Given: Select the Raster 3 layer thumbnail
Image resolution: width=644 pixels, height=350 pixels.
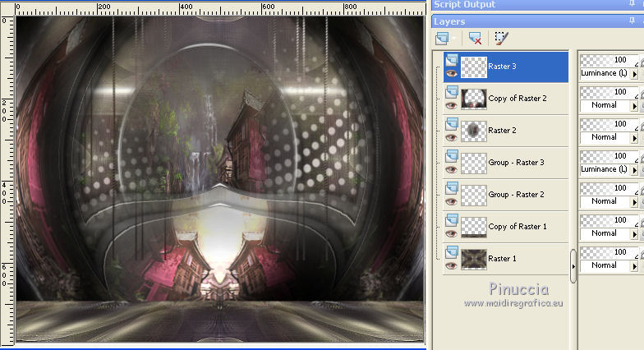Looking at the screenshot, I should coord(474,67).
